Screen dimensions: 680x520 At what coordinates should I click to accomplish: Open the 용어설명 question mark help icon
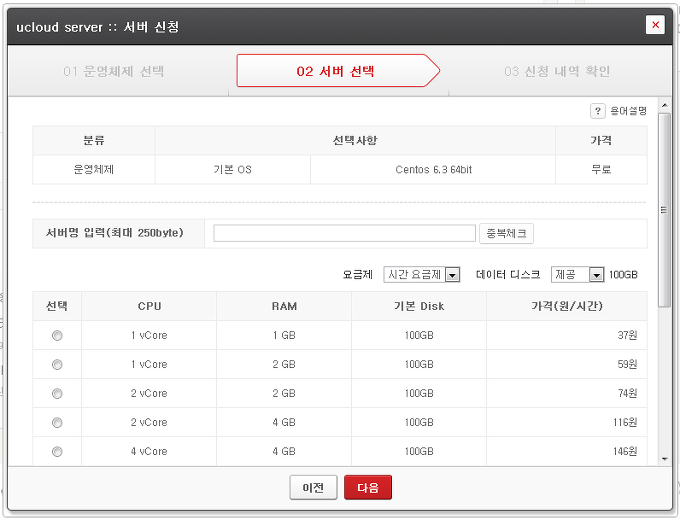598,111
